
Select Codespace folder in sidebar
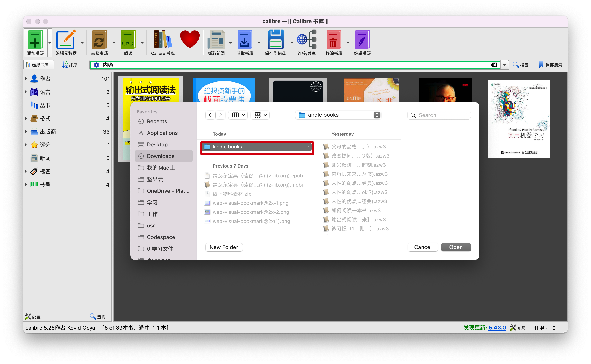click(164, 237)
